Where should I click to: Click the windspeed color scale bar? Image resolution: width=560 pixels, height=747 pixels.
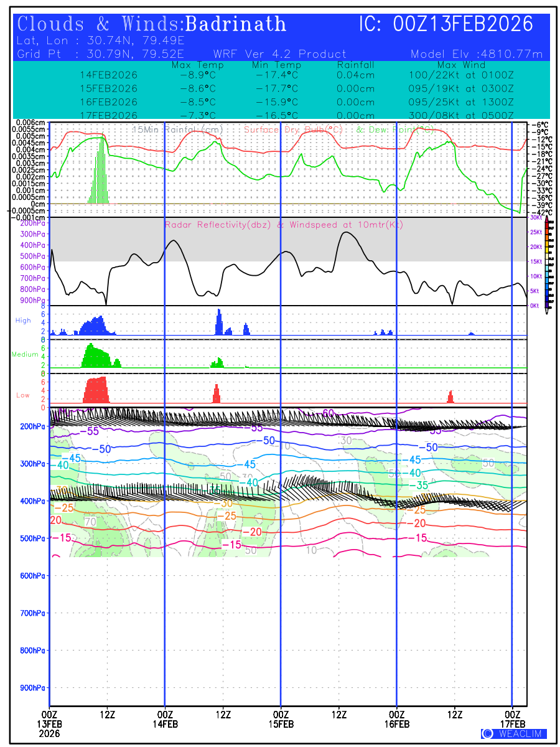546,261
